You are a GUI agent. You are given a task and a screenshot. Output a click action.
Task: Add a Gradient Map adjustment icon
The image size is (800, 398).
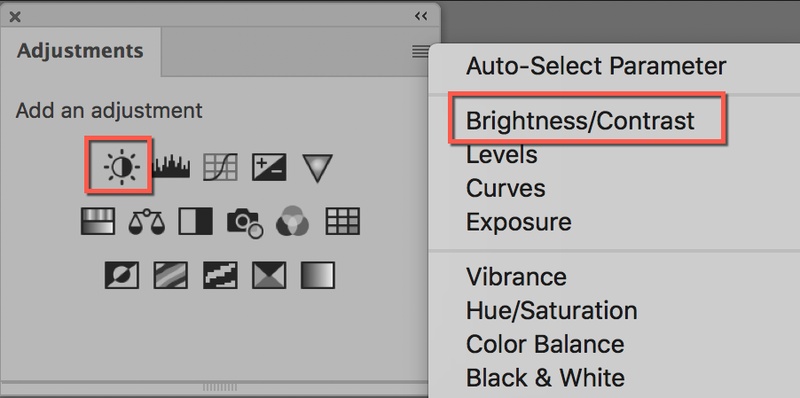pos(318,275)
